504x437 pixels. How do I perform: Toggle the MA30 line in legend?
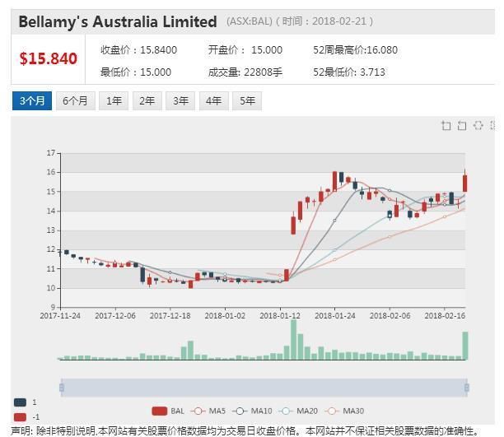point(344,411)
